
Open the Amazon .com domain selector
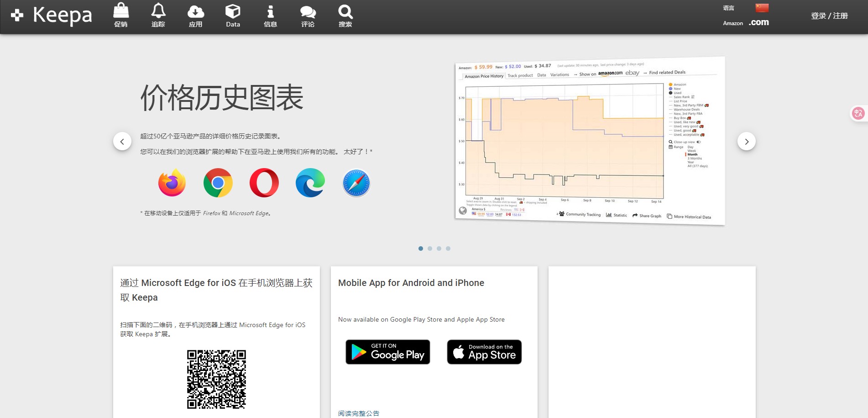coord(758,22)
